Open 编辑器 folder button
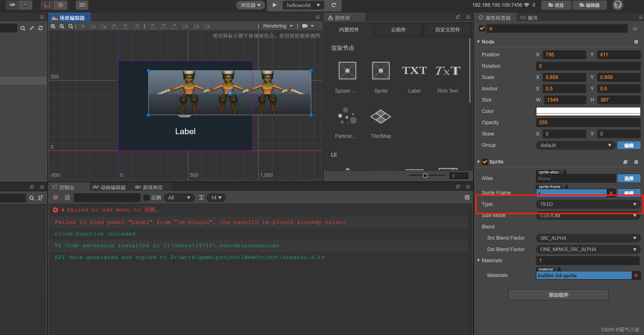 coord(589,5)
